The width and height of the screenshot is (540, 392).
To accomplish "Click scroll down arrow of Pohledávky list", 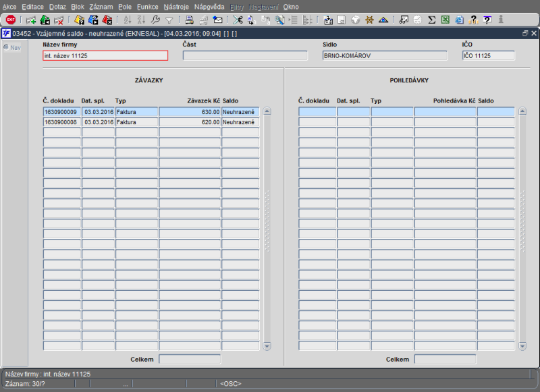I will [522, 346].
